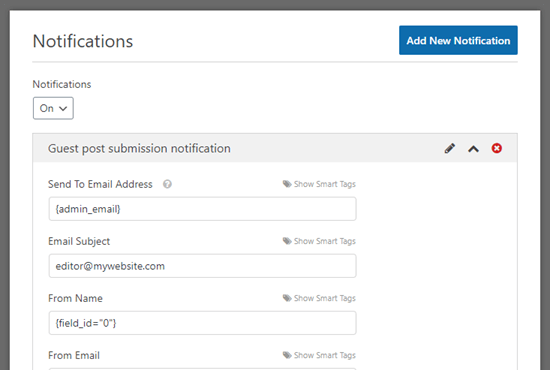Show Smart Tags for Email Subject
The width and height of the screenshot is (550, 370).
point(319,241)
